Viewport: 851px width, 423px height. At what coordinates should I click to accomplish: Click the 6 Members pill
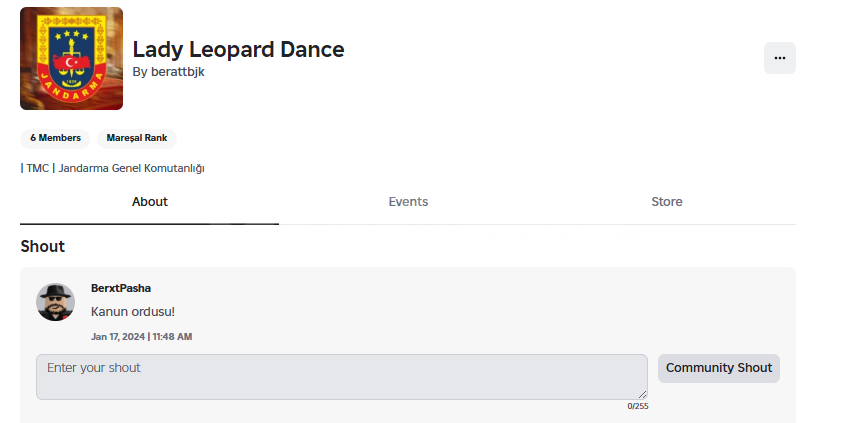pyautogui.click(x=55, y=138)
